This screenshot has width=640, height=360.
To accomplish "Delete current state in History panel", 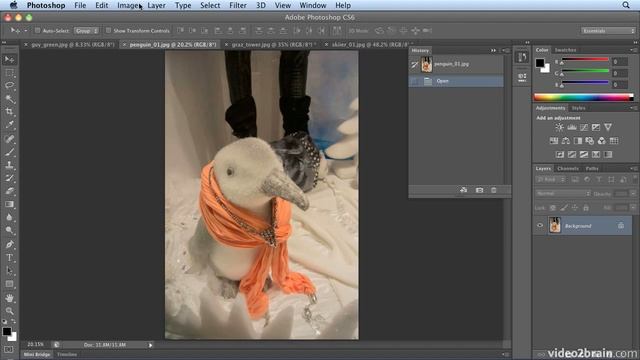I will tap(493, 190).
